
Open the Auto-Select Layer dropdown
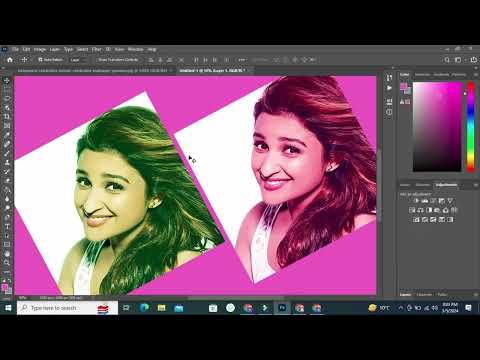[78, 60]
